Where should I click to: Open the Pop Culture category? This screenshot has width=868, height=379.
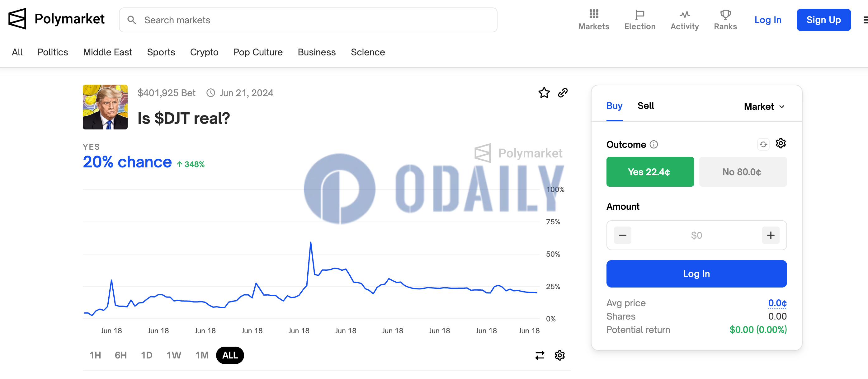[258, 52]
